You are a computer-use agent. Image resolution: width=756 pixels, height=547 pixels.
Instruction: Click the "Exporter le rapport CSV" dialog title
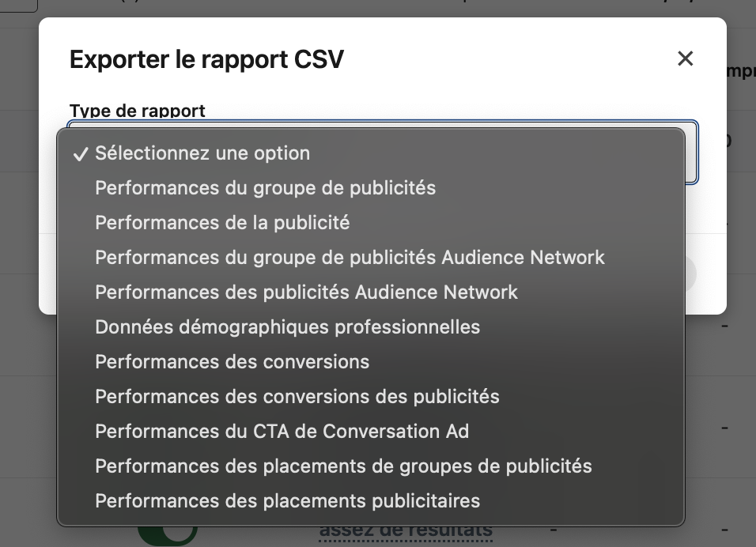(x=208, y=58)
